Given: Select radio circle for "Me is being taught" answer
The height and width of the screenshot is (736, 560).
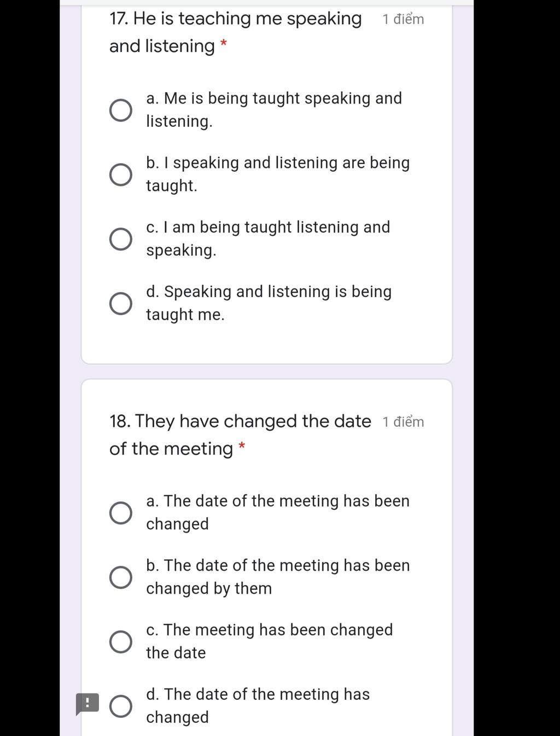Looking at the screenshot, I should pos(120,111).
